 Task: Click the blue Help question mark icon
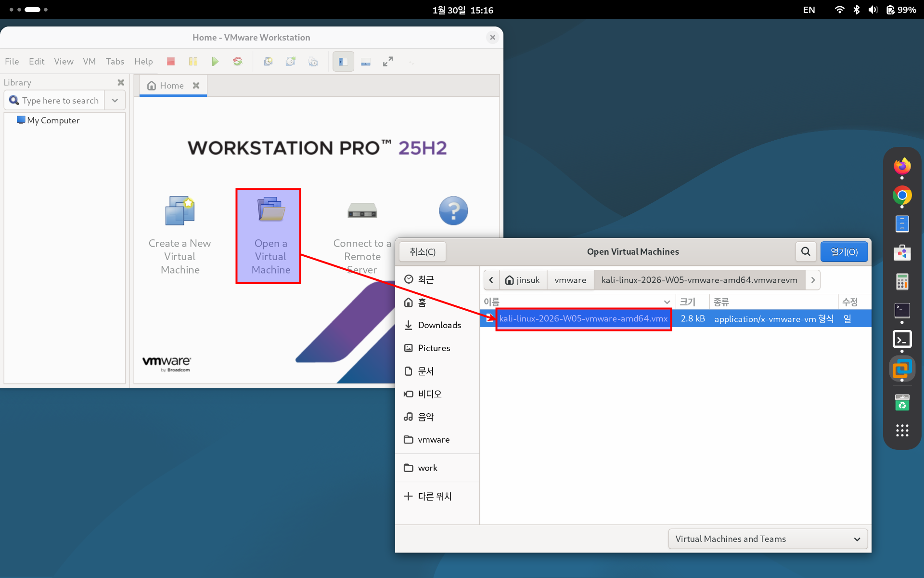pos(453,210)
